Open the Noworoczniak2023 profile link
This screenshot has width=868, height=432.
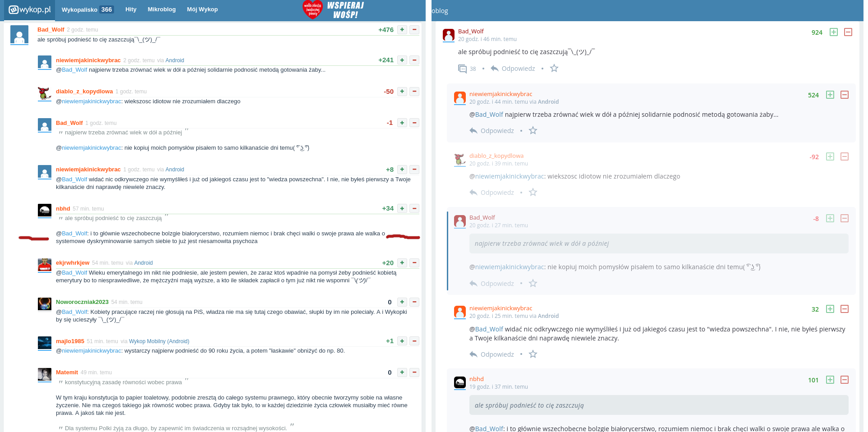(82, 302)
